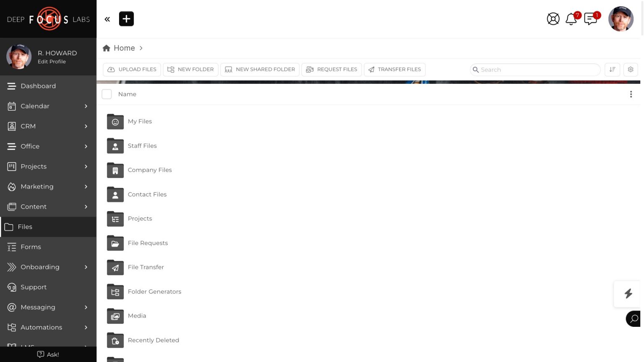Click the black plus create button
Viewport: 644px width, 362px height.
pos(126,19)
